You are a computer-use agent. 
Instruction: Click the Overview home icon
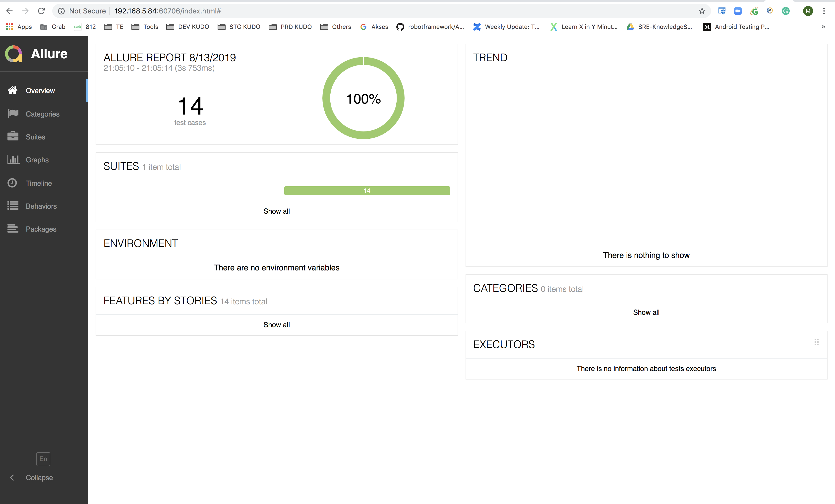[12, 90]
